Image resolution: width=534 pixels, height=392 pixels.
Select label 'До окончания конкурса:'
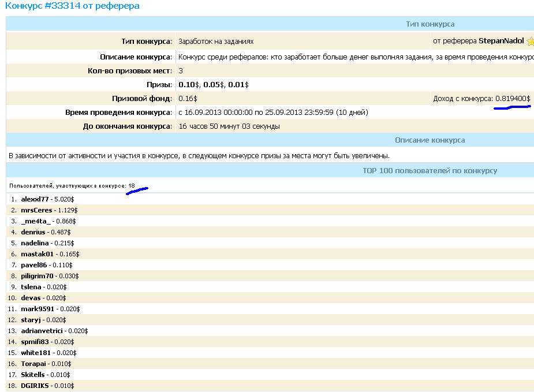pyautogui.click(x=128, y=126)
